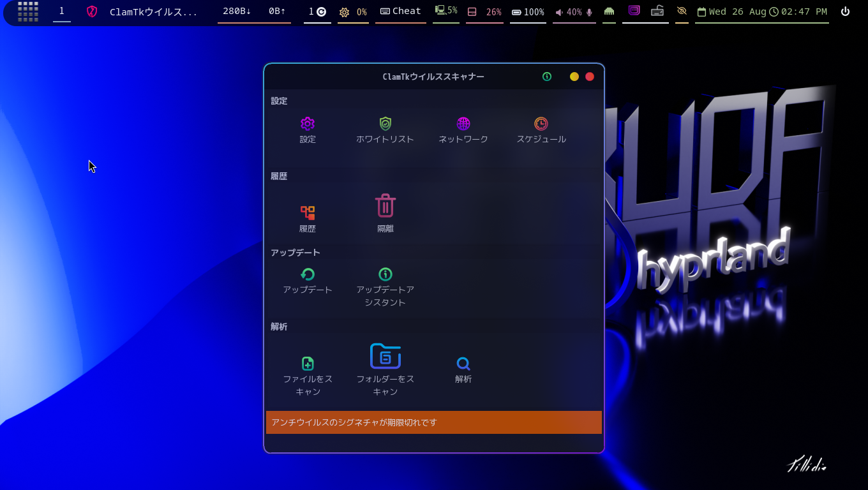The image size is (868, 490).
Task: Click the green info icon in ClamTk titlebar
Action: [x=547, y=77]
